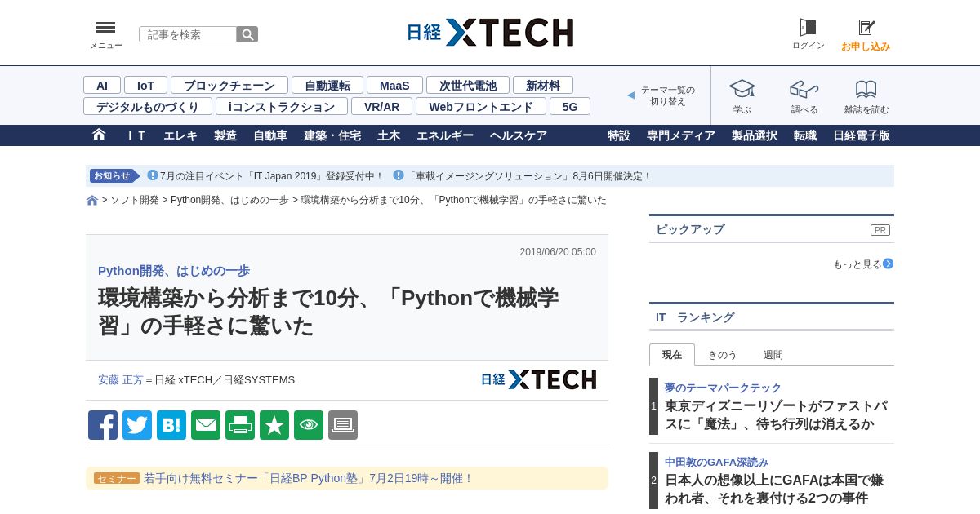Open the 転職 navigation item
980x514 pixels.
pos(805,135)
